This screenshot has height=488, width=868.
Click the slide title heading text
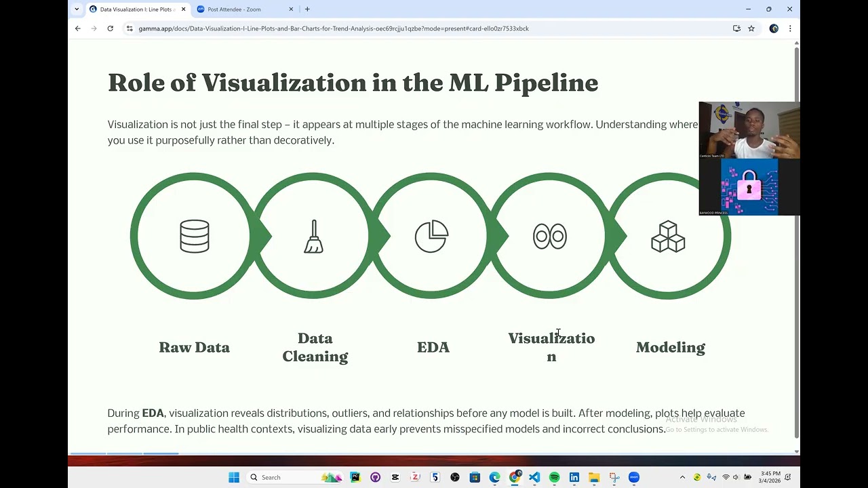point(353,83)
